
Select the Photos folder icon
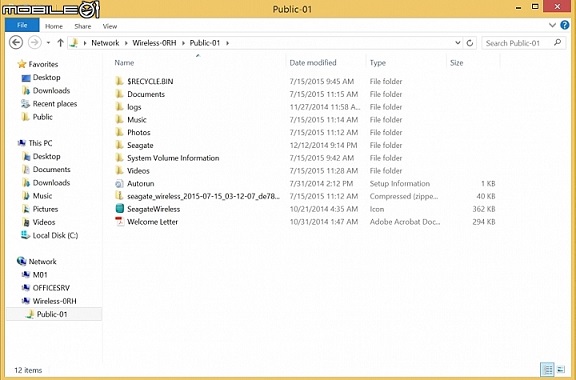pos(119,132)
